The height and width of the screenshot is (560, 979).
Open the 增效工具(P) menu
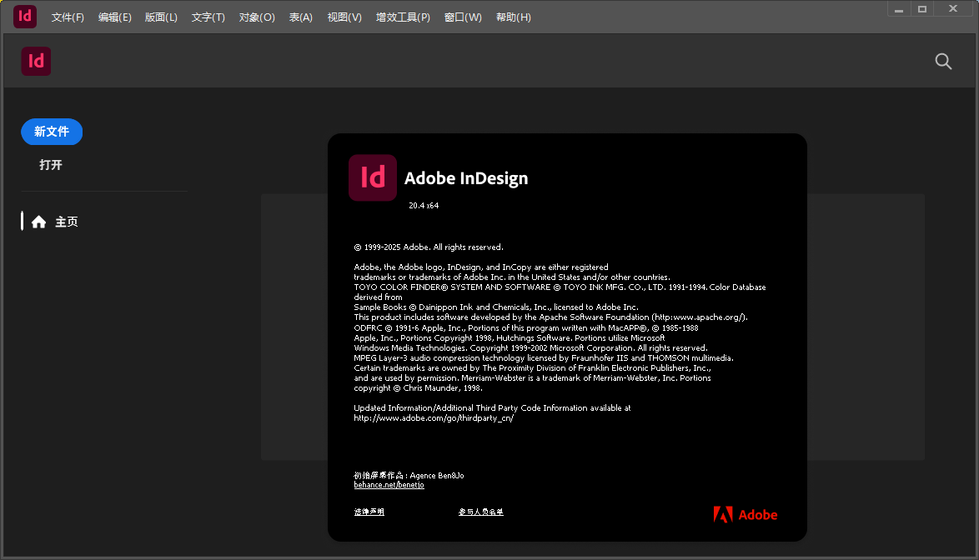(x=403, y=17)
